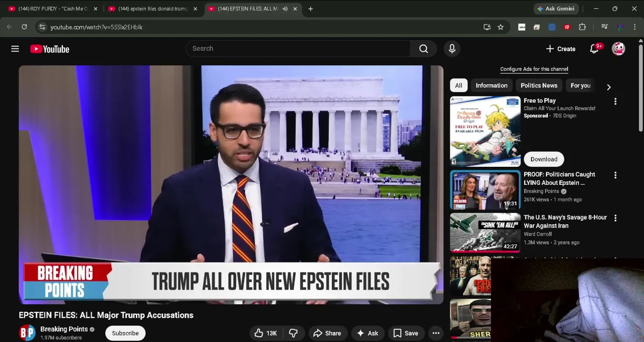Open a new browser tab
Image resolution: width=644 pixels, height=342 pixels.
click(x=310, y=9)
